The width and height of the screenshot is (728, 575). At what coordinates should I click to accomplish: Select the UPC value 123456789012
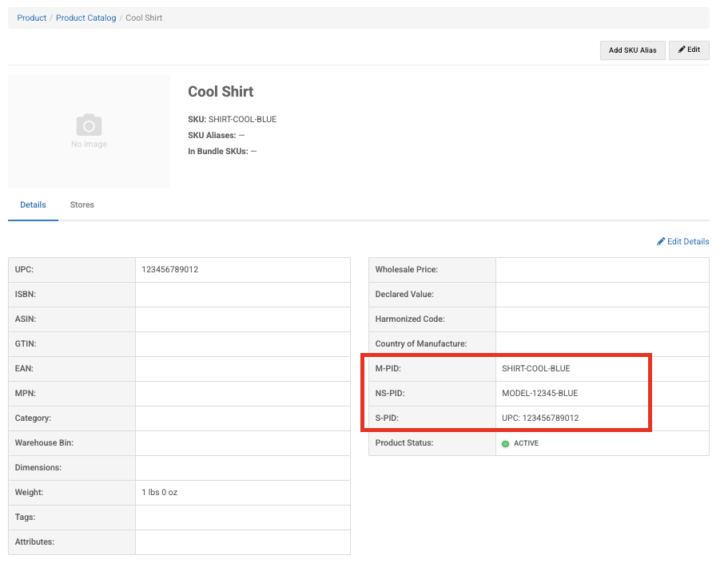pos(170,270)
